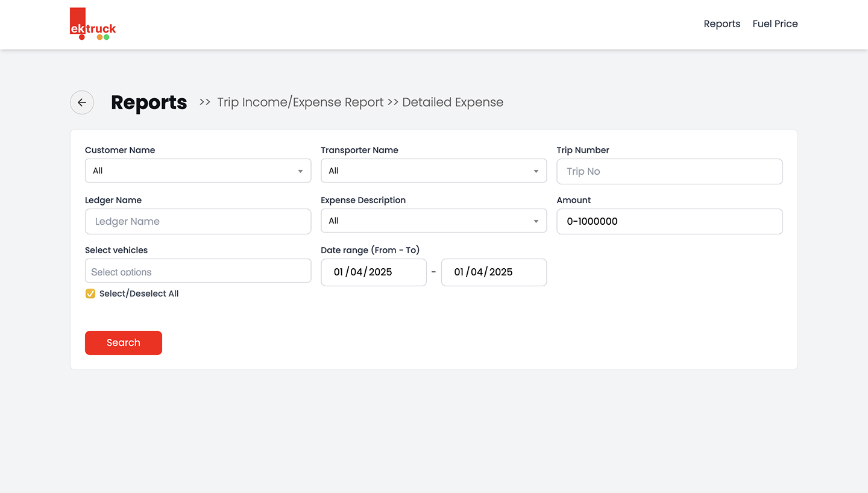The width and height of the screenshot is (868, 493).
Task: Open Reports in the top navigation
Action: click(x=722, y=24)
